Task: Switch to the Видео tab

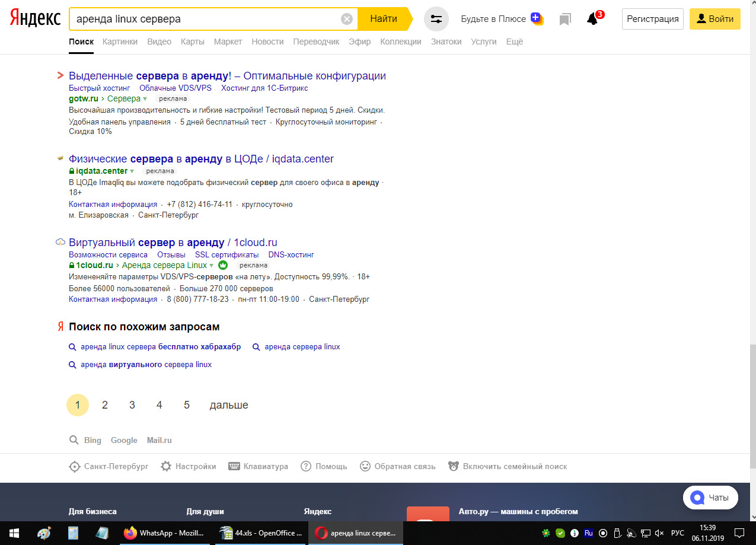Action: [x=159, y=42]
